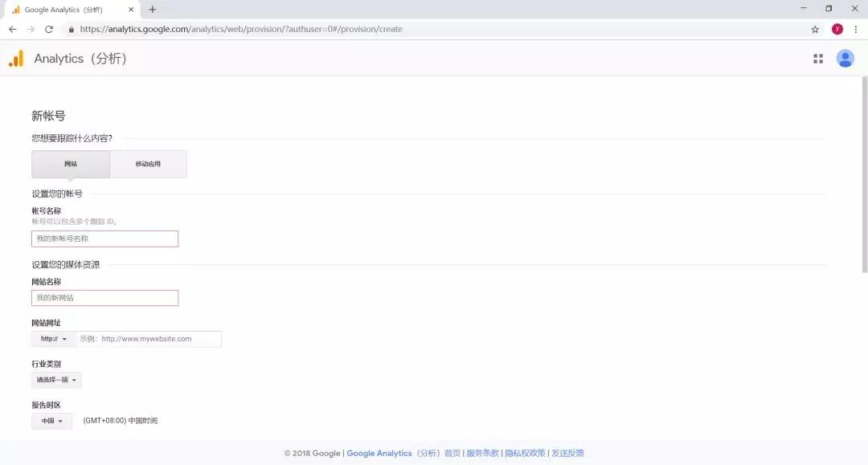This screenshot has width=868, height=465.
Task: Open the 服务条款 link in the footer
Action: point(482,453)
